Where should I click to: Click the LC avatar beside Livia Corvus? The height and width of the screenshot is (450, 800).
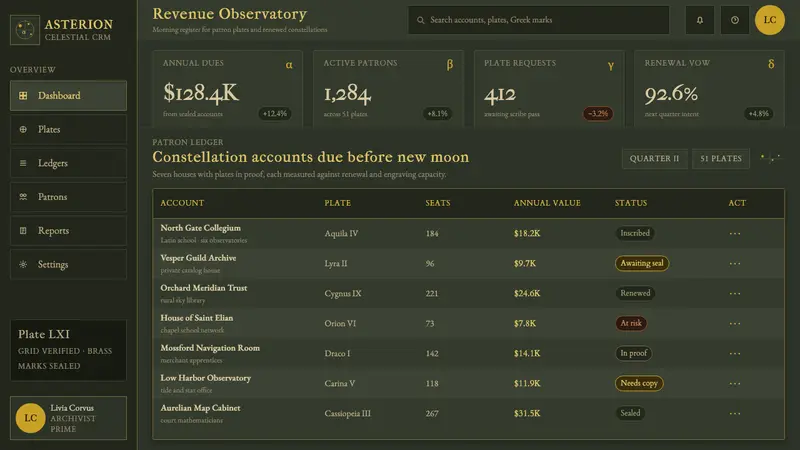(x=30, y=418)
